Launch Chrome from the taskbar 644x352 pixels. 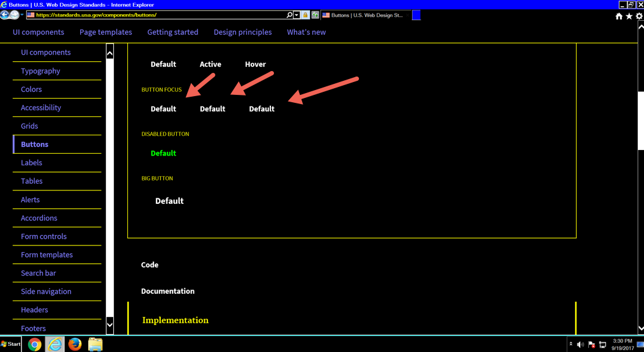[34, 344]
